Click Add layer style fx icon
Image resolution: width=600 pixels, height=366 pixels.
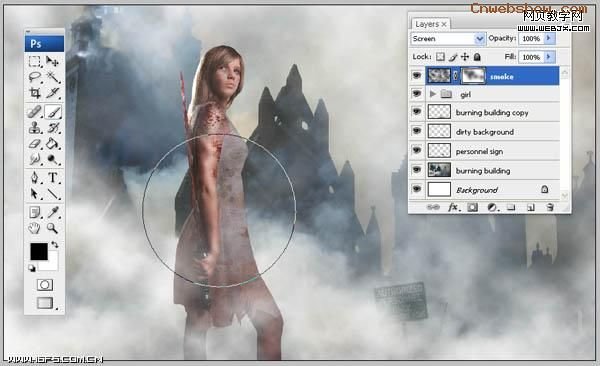(x=453, y=207)
